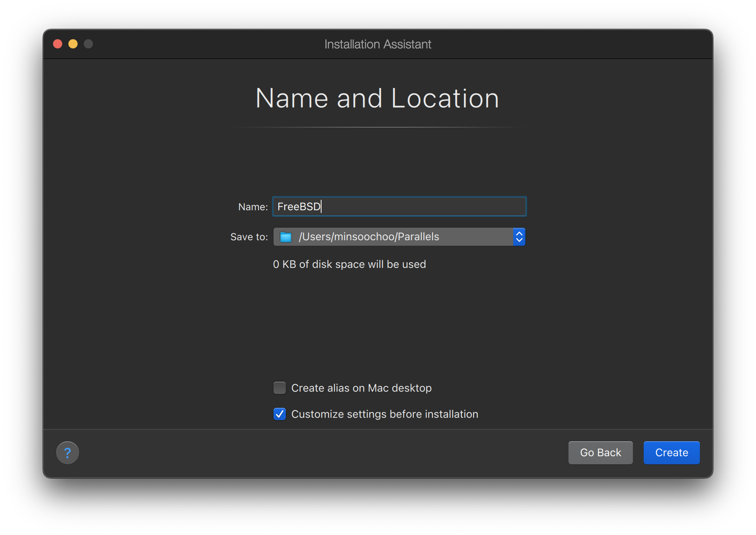
Task: Click the Create button
Action: click(671, 453)
